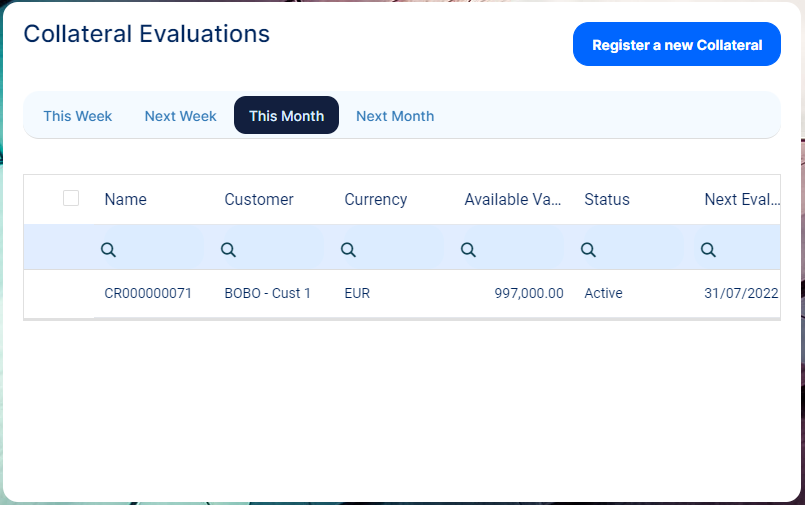Switch to the This Week tab
The image size is (805, 505).
coord(78,116)
